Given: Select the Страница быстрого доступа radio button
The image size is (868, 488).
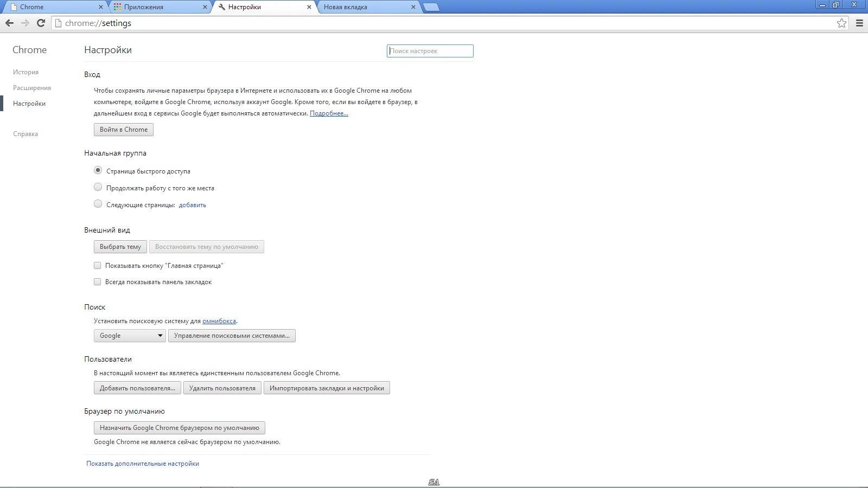Looking at the screenshot, I should tap(98, 170).
